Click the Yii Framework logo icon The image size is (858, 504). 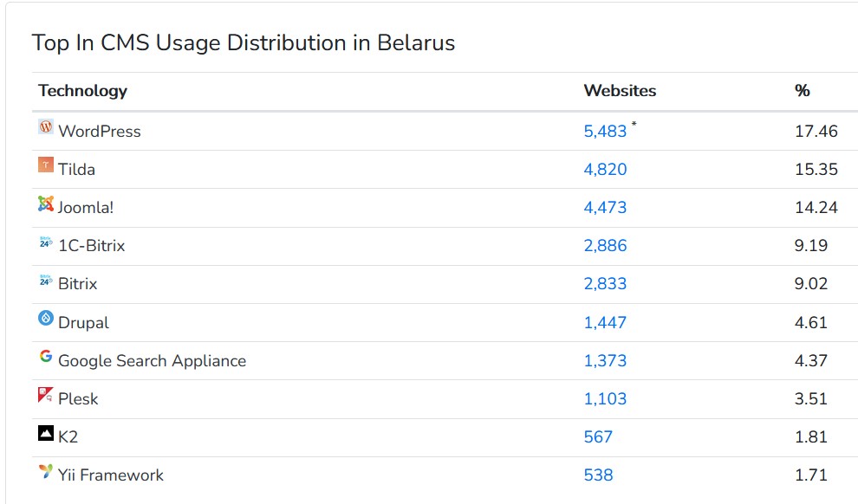[x=46, y=472]
